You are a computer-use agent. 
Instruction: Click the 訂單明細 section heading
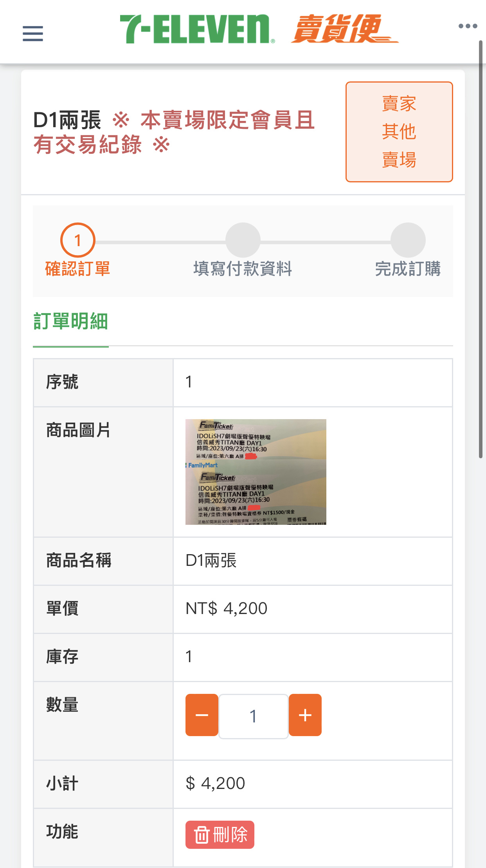coord(71,321)
